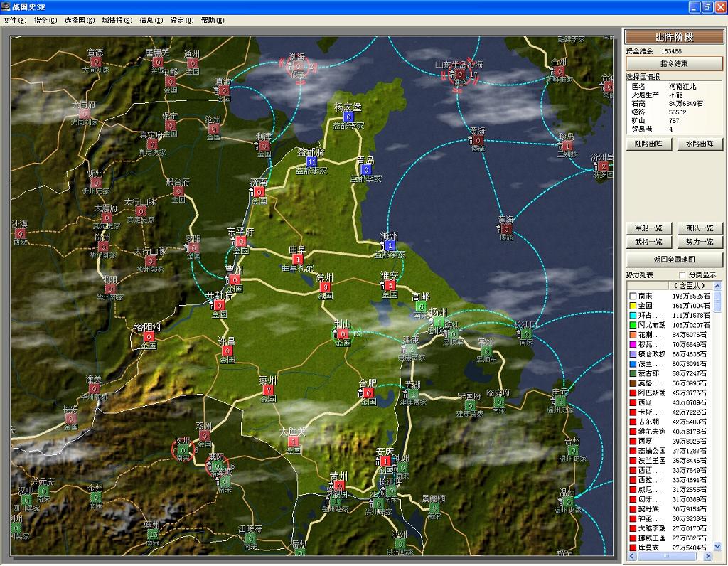Click the yellow 金国 color swatch
This screenshot has width=728, height=566.
pos(631,305)
